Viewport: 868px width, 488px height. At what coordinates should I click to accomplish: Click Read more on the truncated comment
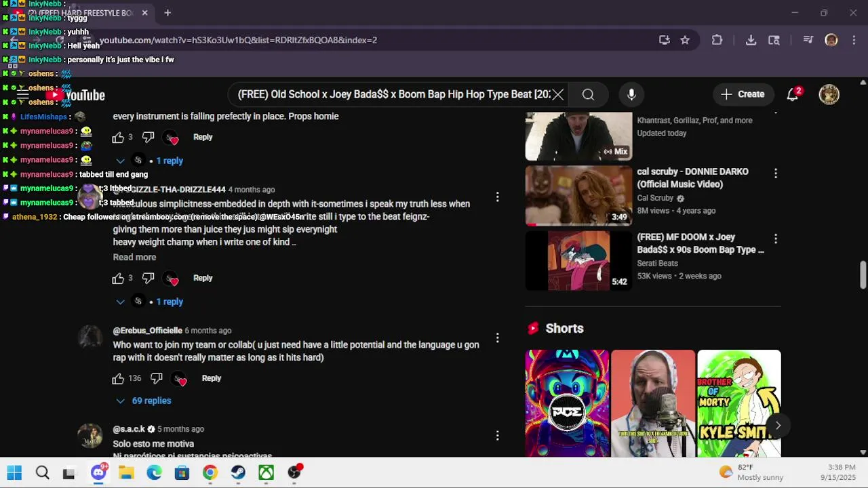click(134, 257)
